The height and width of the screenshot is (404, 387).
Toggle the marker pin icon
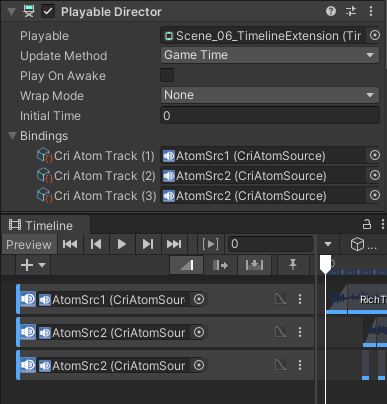coord(293,265)
